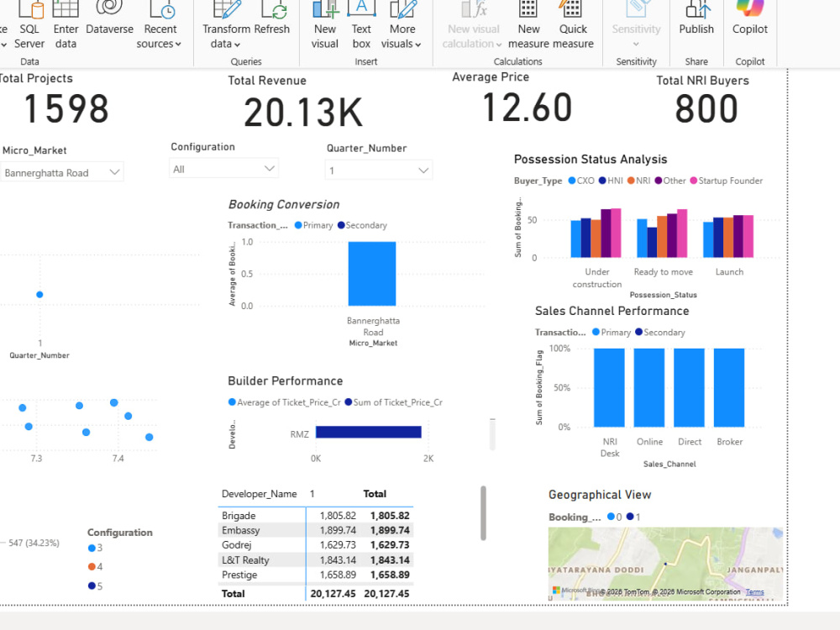The width and height of the screenshot is (840, 630).
Task: Select the Bannerghatta Road bar in Booking Conversion
Action: pyautogui.click(x=372, y=274)
